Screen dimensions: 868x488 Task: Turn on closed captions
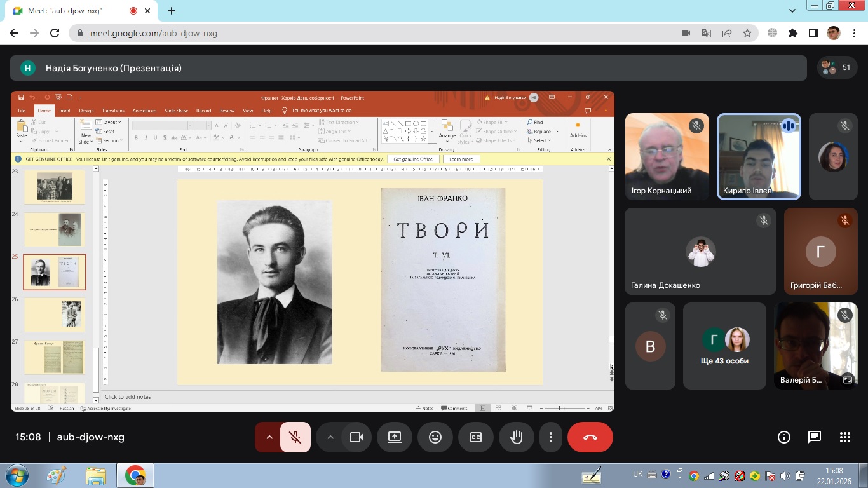(476, 437)
